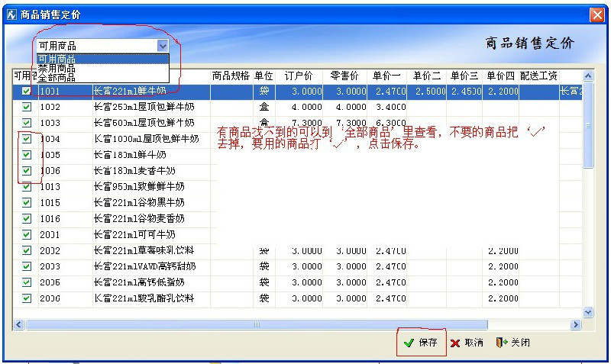Uncheck the checkbox for product 1001
Screen dimensions: 611x364
[x=26, y=91]
